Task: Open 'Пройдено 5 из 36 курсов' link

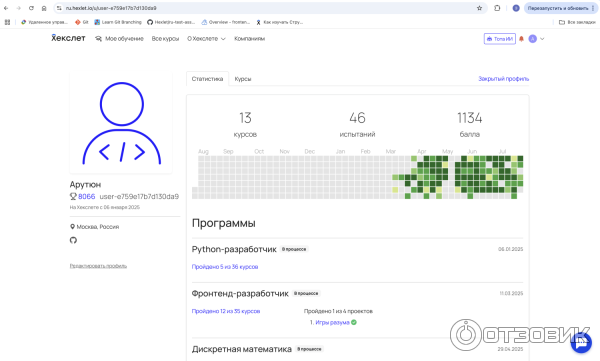Action: (x=225, y=267)
